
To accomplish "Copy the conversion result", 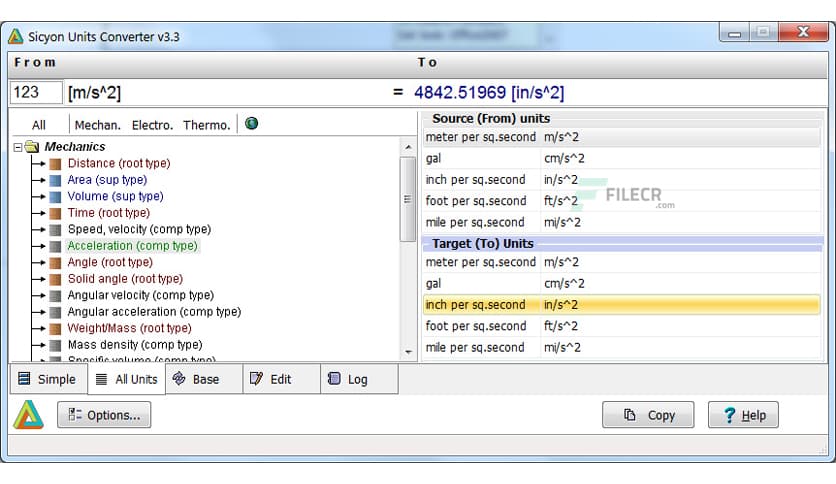I will [x=648, y=415].
